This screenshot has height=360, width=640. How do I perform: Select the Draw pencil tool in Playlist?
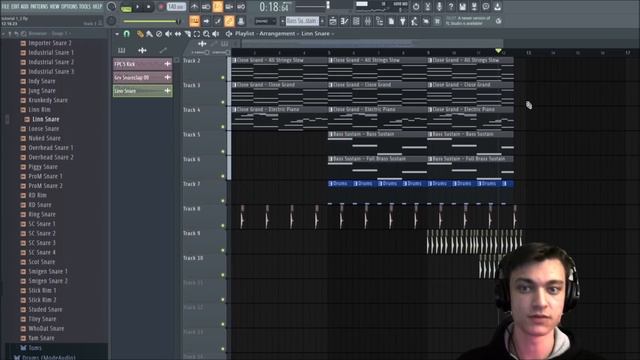[140, 34]
